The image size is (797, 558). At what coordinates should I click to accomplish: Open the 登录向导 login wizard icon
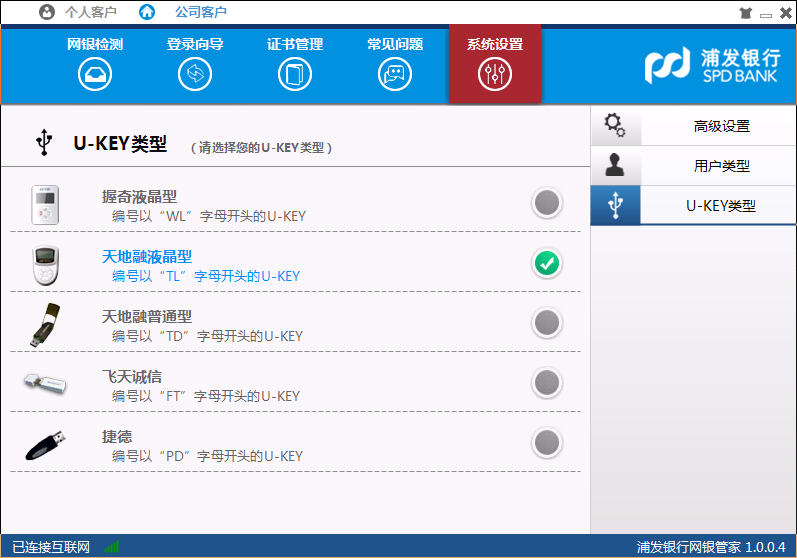coord(195,74)
